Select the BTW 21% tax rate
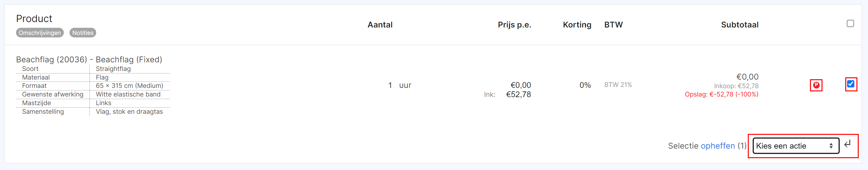This screenshot has width=868, height=170. (618, 85)
